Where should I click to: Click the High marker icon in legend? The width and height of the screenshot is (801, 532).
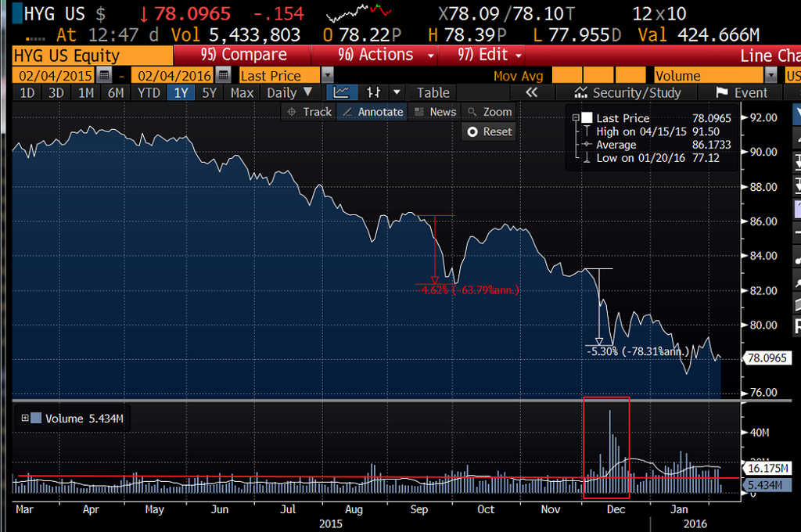pos(587,131)
